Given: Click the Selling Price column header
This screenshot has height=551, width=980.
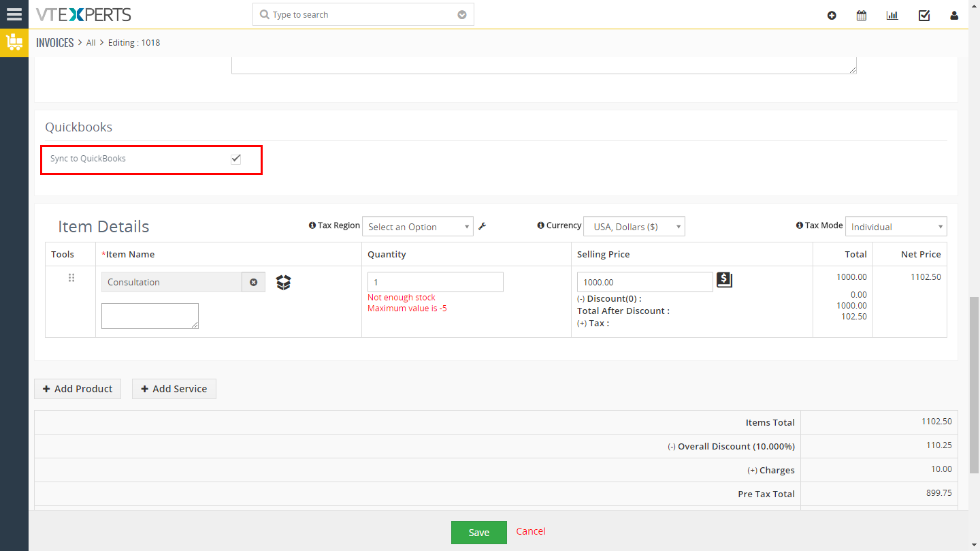Looking at the screenshot, I should coord(604,254).
